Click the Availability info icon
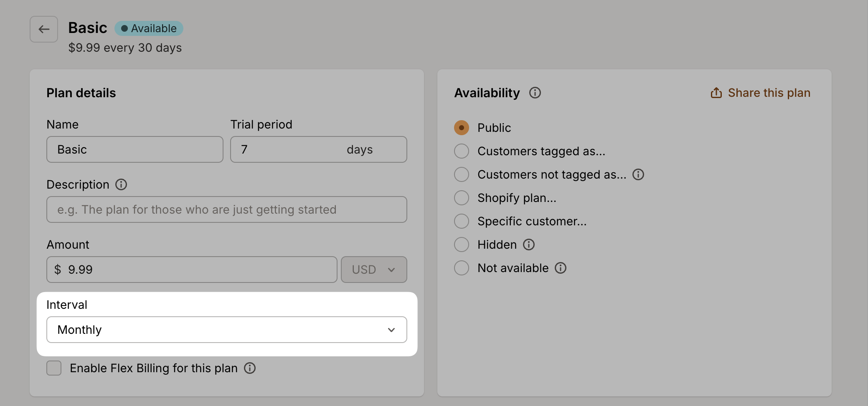The height and width of the screenshot is (406, 868). (535, 93)
